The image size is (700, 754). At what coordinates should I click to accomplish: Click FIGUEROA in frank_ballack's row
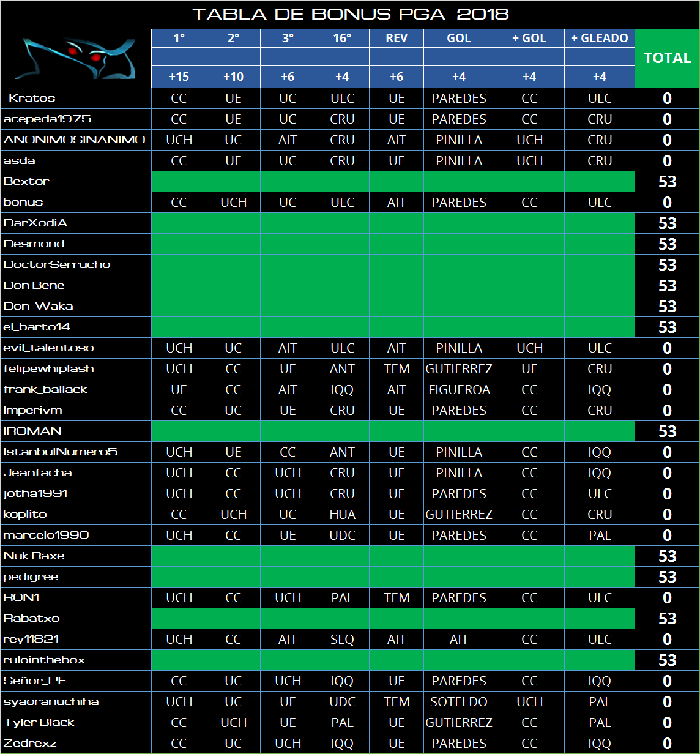(459, 390)
